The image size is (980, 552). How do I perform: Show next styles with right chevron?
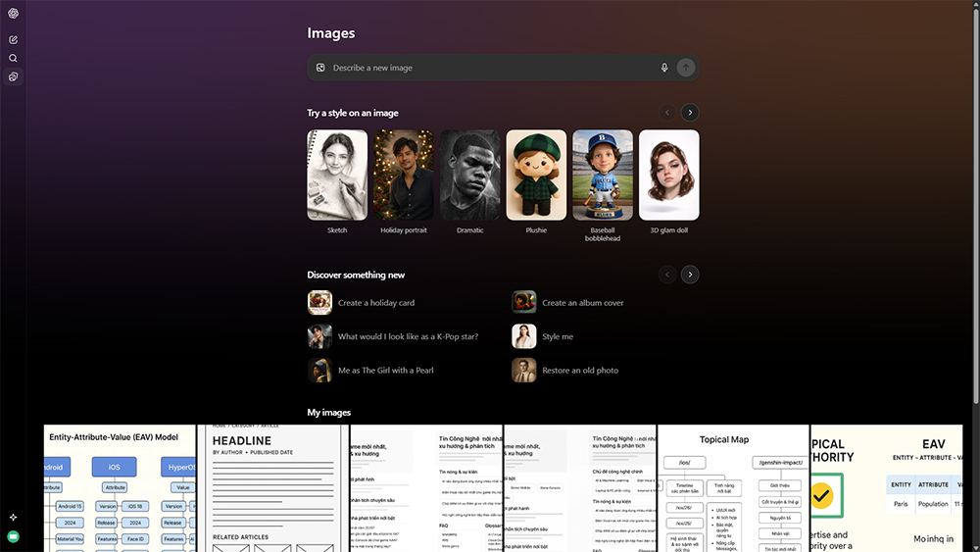[690, 113]
